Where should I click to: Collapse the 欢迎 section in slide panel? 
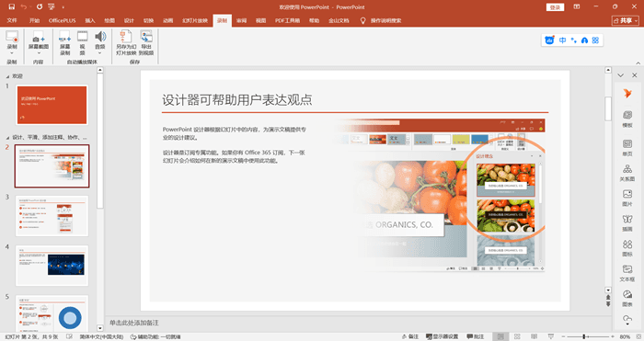[x=7, y=76]
